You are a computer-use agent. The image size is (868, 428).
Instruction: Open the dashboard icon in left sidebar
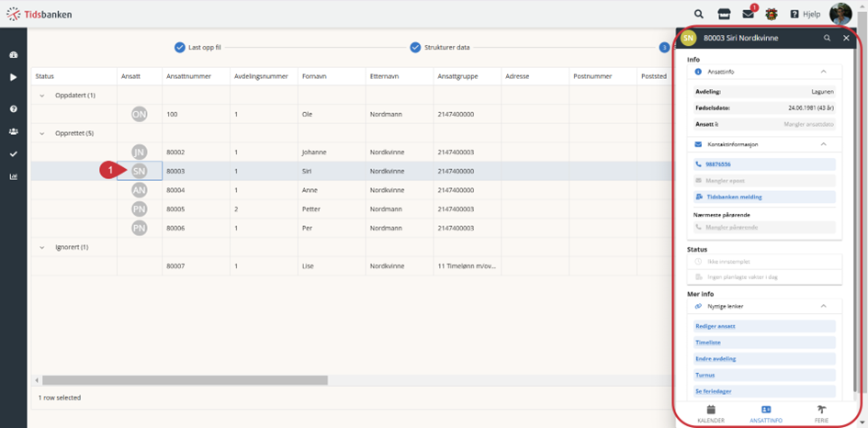coord(13,54)
